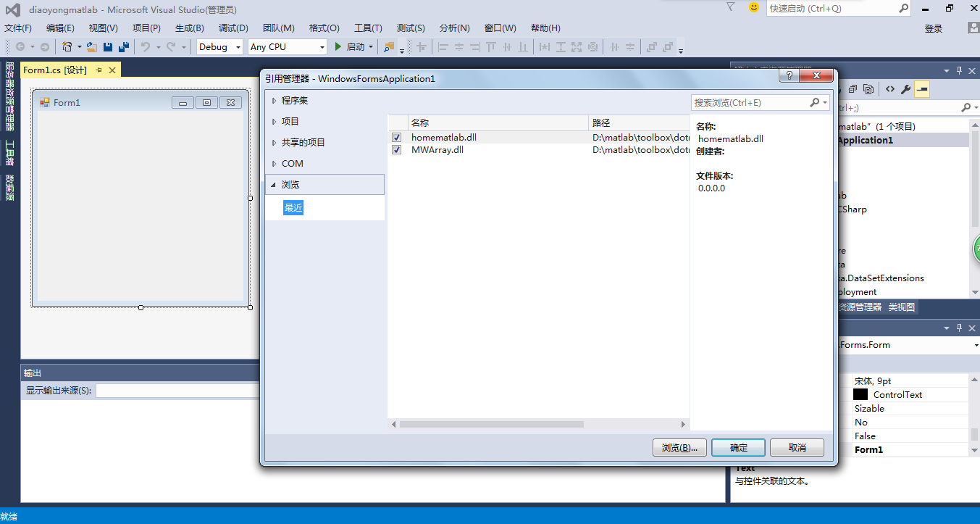Click the preview selected items icon
This screenshot has width=980, height=524.
[922, 89]
